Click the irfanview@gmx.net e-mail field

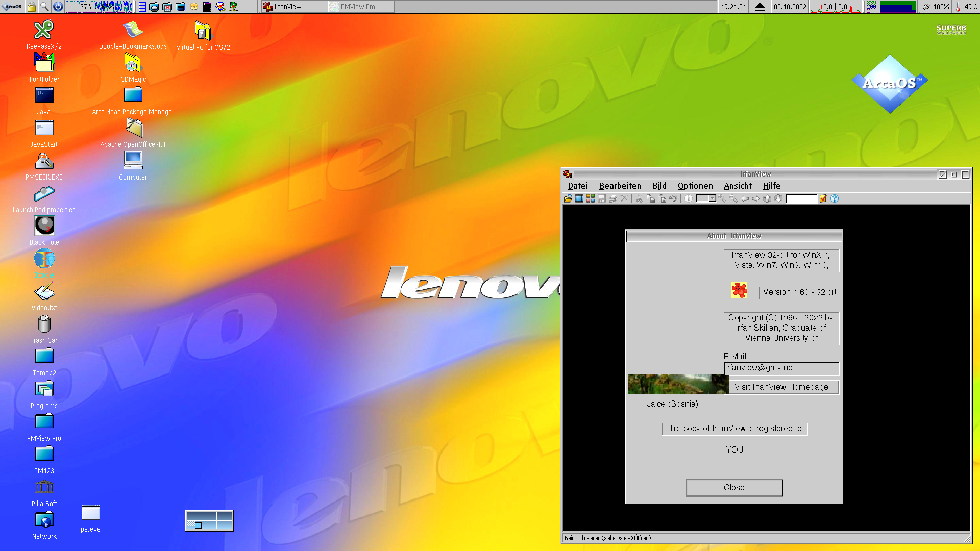click(781, 368)
